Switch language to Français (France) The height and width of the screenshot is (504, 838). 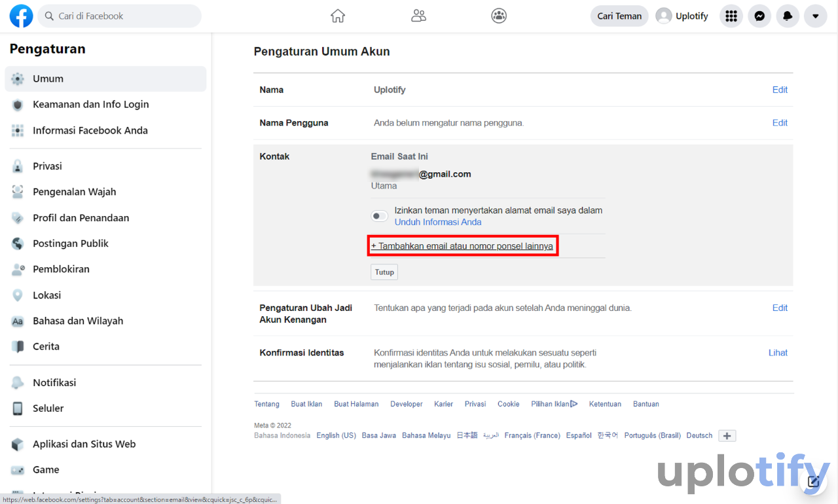click(532, 435)
